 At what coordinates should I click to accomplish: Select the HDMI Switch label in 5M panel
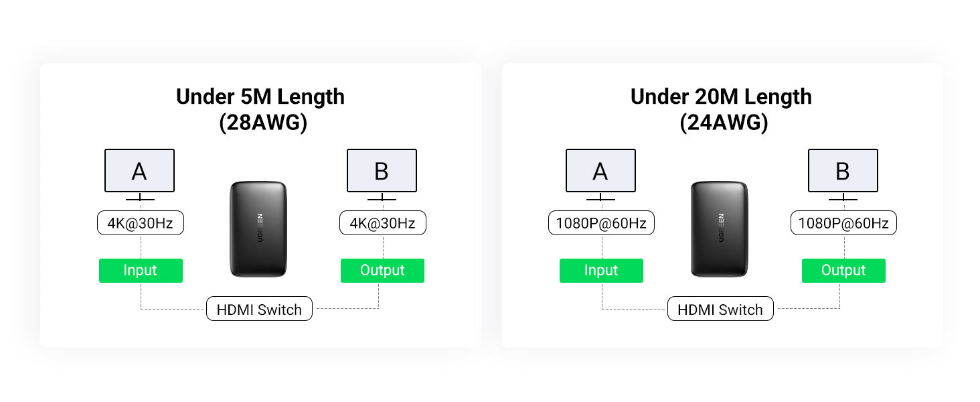[x=259, y=309]
